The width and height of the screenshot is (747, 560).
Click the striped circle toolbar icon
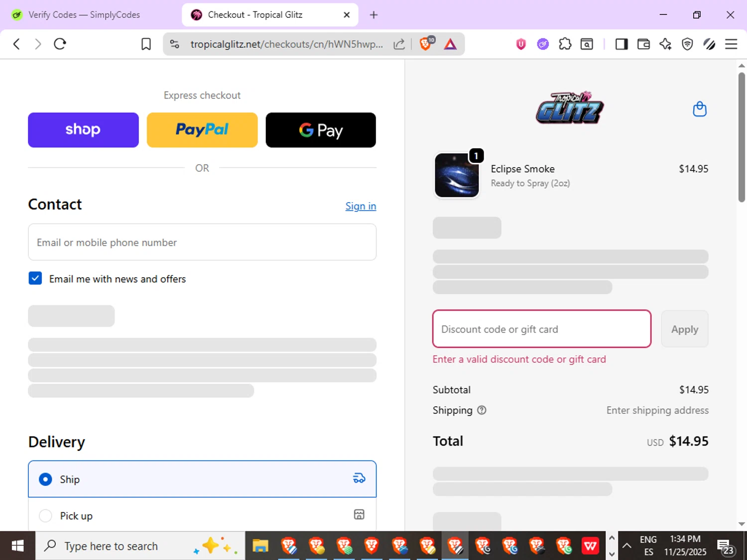(x=709, y=44)
